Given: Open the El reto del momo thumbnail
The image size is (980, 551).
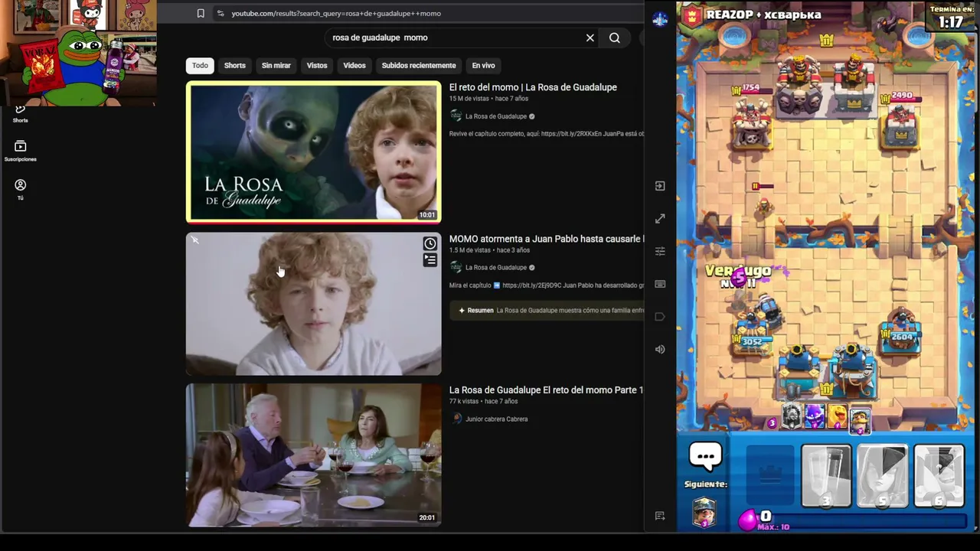Looking at the screenshot, I should click(x=314, y=152).
